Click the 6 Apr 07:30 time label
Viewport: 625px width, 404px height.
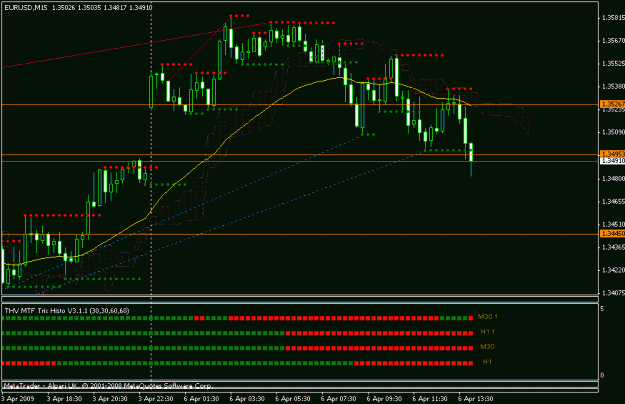pyautogui.click(x=339, y=398)
